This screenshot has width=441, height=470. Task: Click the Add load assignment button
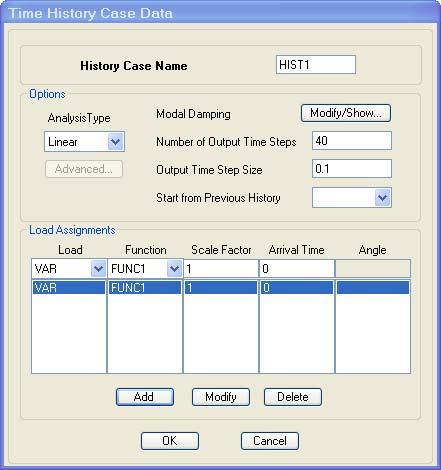pos(145,397)
